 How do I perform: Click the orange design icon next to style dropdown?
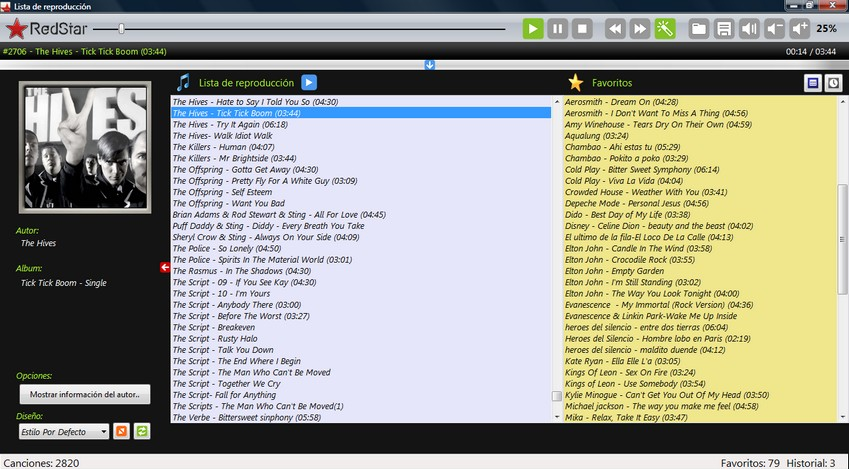121,431
